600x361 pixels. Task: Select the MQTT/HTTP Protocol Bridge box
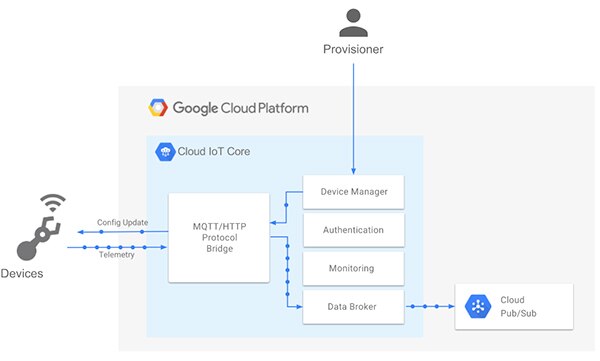click(x=219, y=238)
